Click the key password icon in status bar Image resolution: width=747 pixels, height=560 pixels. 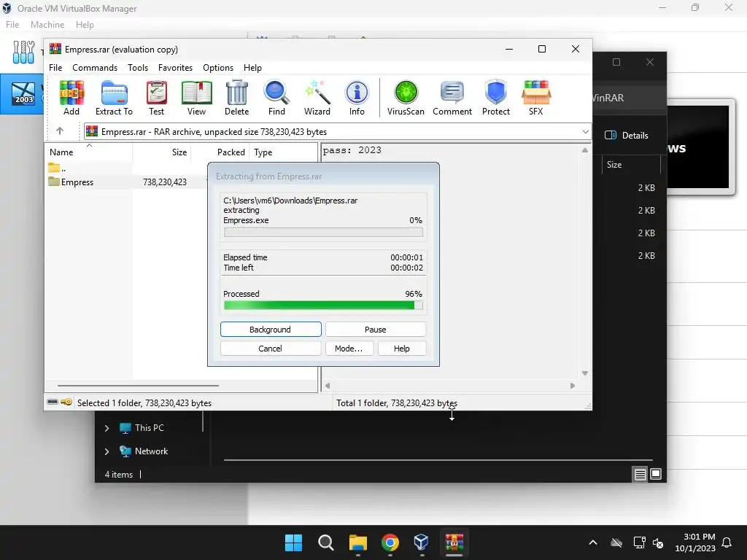pos(66,402)
